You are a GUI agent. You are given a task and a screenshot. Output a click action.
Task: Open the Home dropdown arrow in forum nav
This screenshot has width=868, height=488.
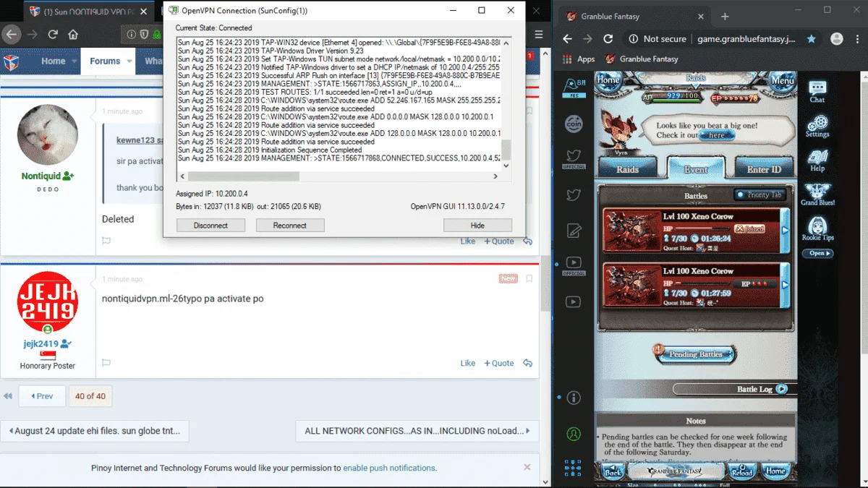[x=75, y=61]
